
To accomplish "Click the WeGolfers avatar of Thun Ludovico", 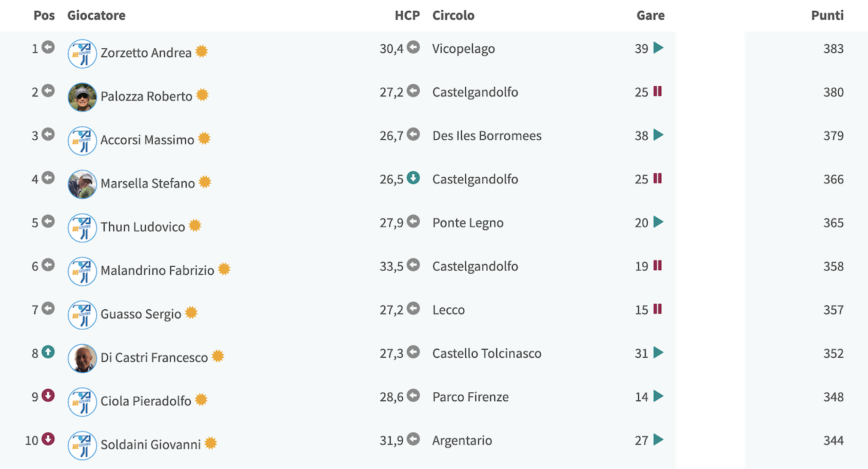I will tap(82, 227).
